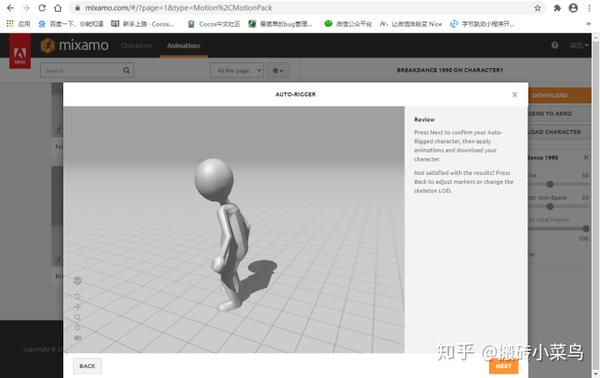600x378 pixels.
Task: Toggle skeleton view icon in the viewer
Action: coord(77,281)
